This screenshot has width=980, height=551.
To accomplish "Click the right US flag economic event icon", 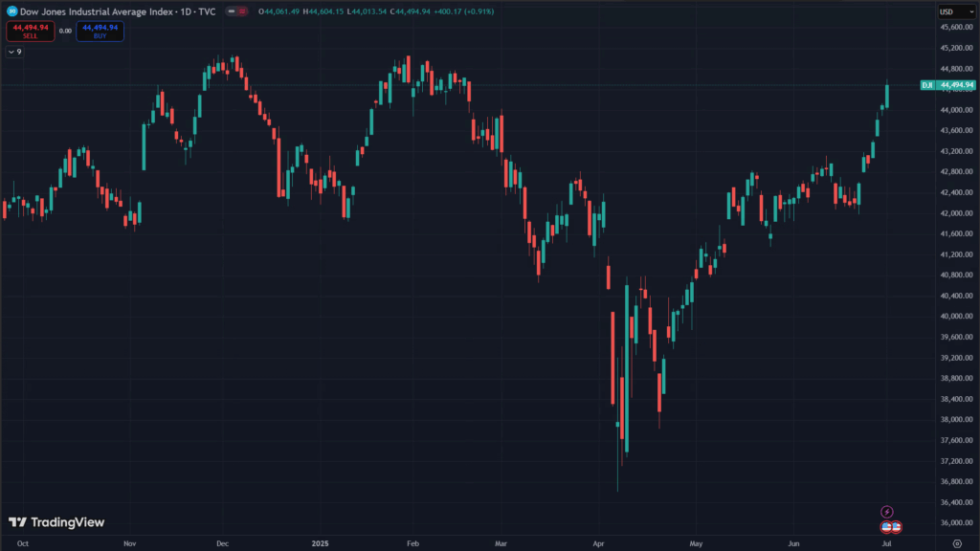I will 896,527.
